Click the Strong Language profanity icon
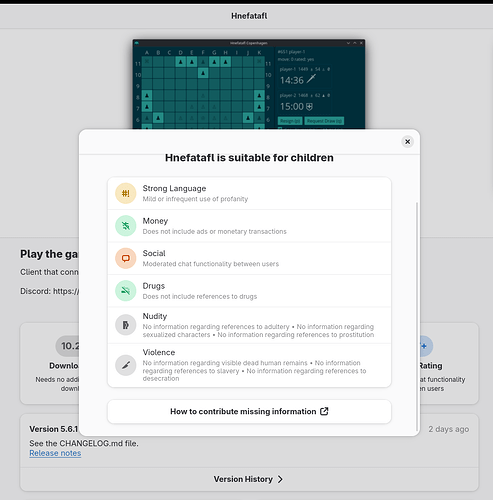This screenshot has height=500, width=493. tap(126, 193)
